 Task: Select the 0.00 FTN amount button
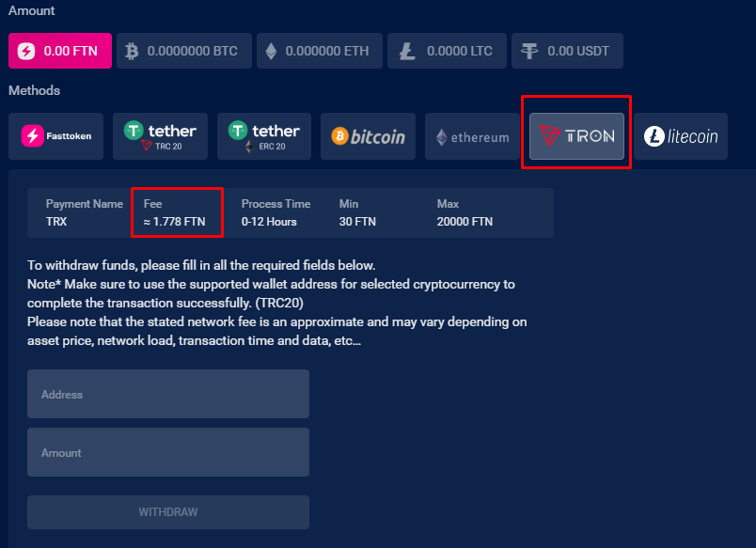pos(60,51)
